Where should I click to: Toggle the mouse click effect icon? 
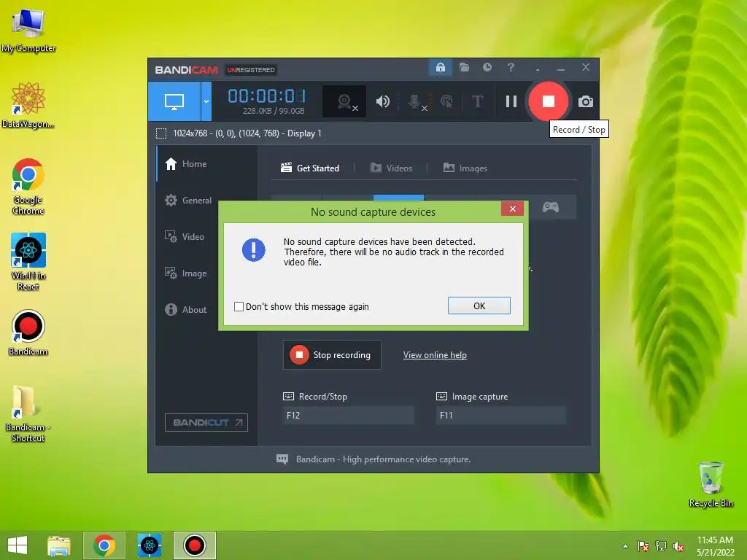point(446,101)
